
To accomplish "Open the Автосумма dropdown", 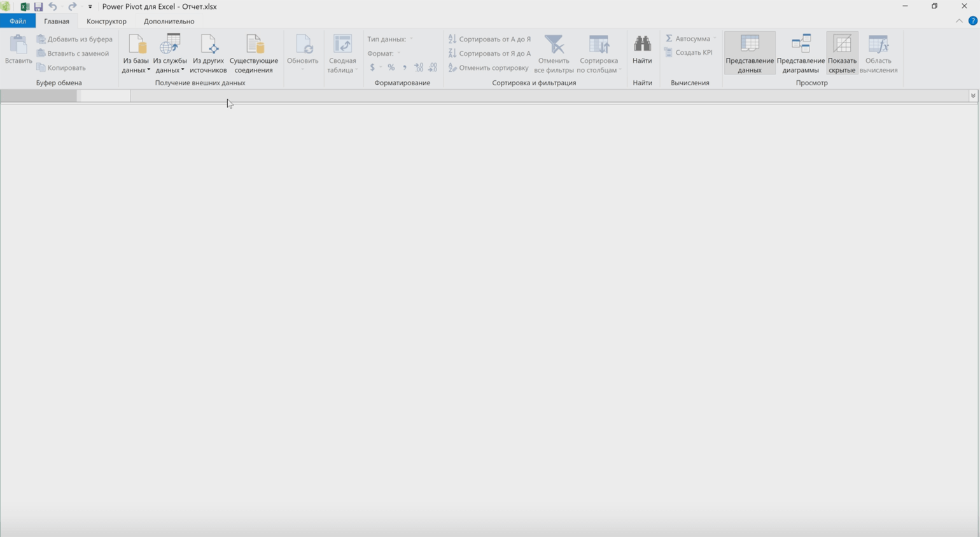I will point(690,39).
